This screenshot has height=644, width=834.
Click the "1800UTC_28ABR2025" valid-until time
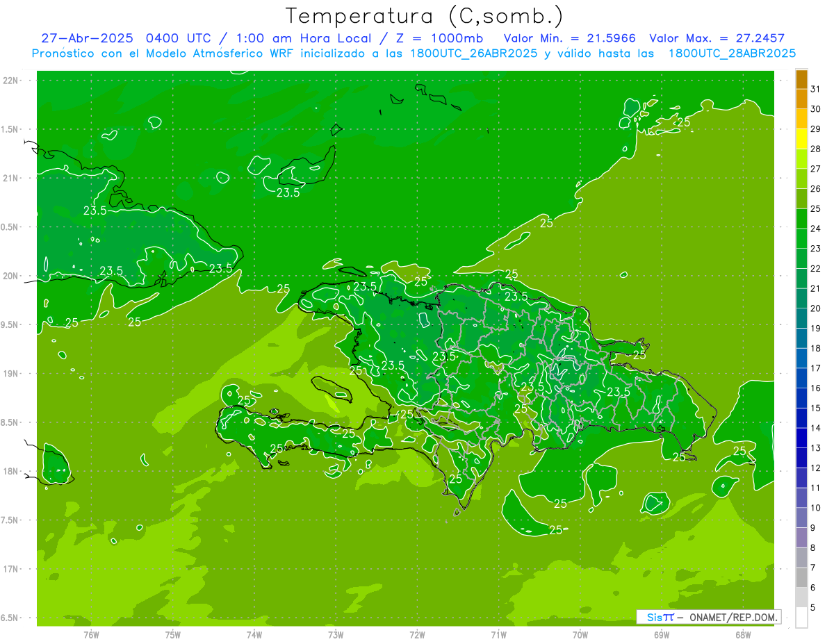tap(732, 53)
